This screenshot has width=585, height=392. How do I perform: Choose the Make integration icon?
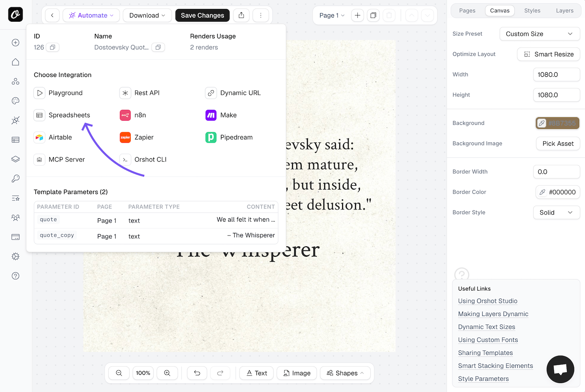[x=211, y=115]
